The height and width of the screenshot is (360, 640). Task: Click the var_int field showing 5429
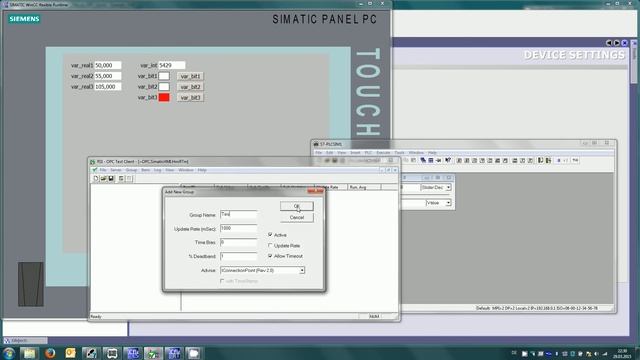pyautogui.click(x=172, y=65)
